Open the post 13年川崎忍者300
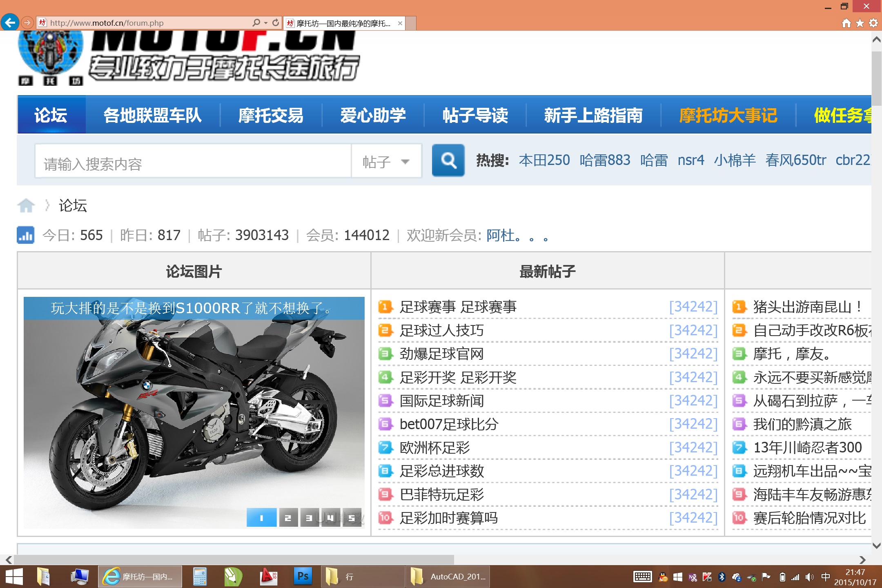The height and width of the screenshot is (588, 882). tap(807, 448)
